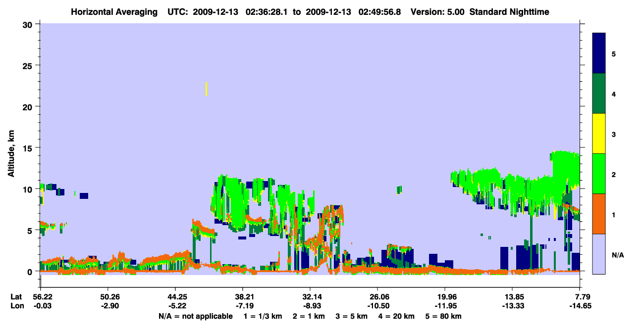Image resolution: width=644 pixels, height=330 pixels.
Task: Click the colorbar label 4
Action: pos(614,94)
